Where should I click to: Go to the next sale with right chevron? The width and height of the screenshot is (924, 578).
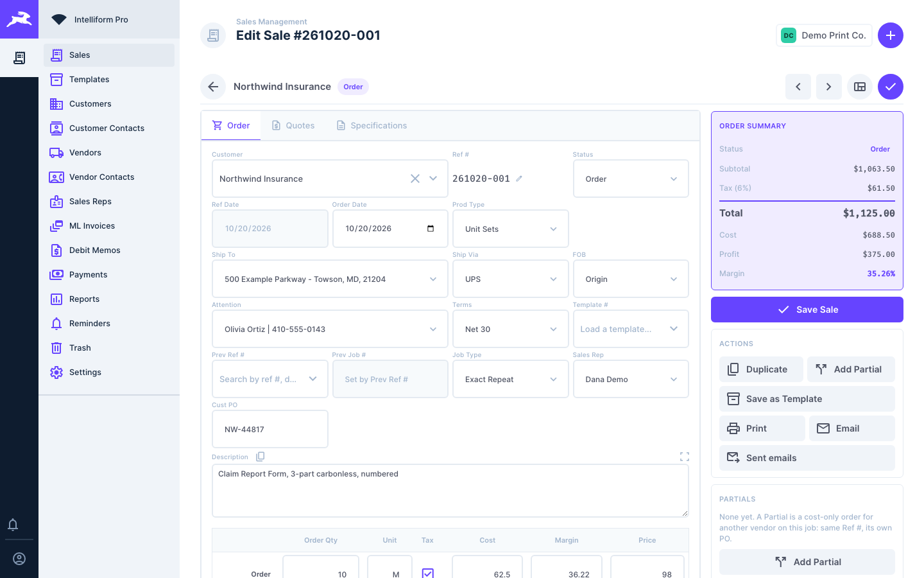pos(829,87)
